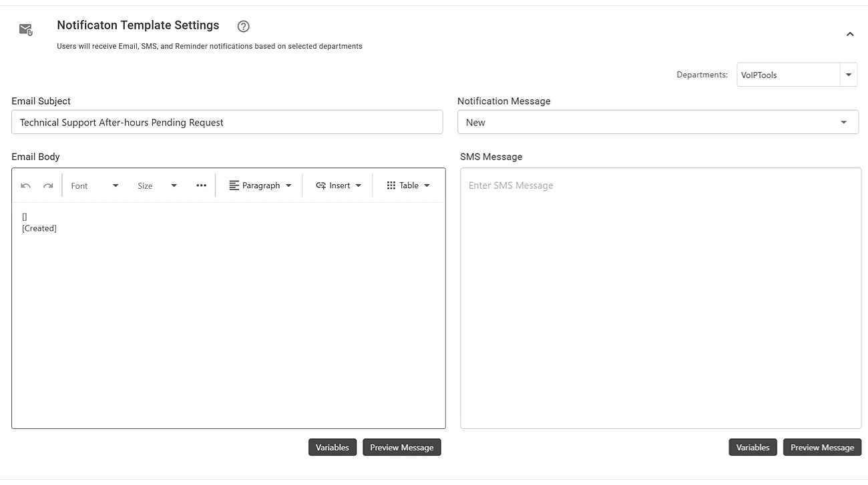
Task: Click Variables button under Email Body
Action: [333, 447]
